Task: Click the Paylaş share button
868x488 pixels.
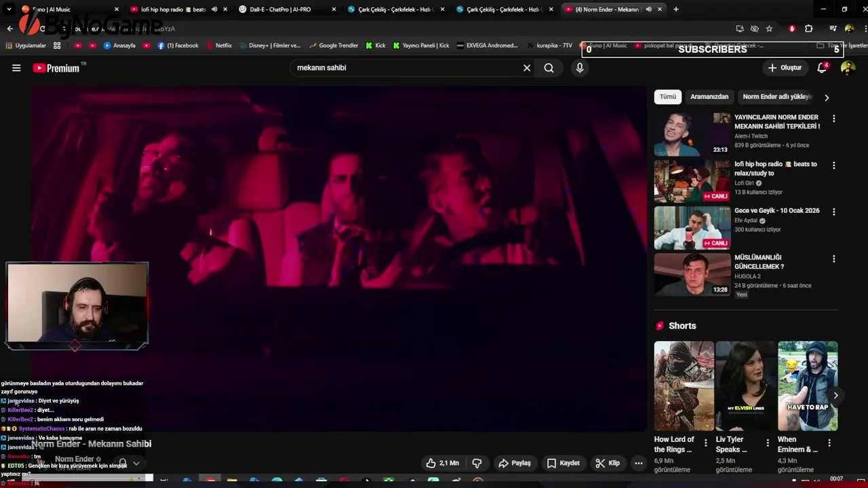Action: pyautogui.click(x=515, y=463)
